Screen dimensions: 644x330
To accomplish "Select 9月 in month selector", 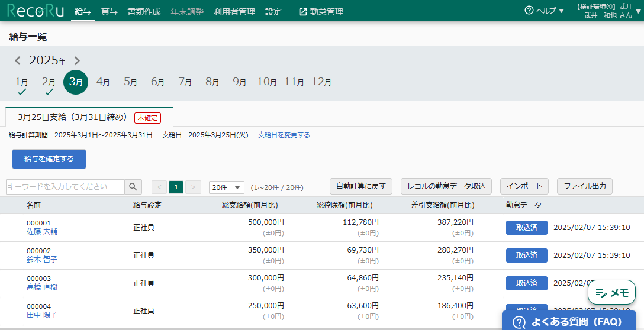I will pos(240,82).
